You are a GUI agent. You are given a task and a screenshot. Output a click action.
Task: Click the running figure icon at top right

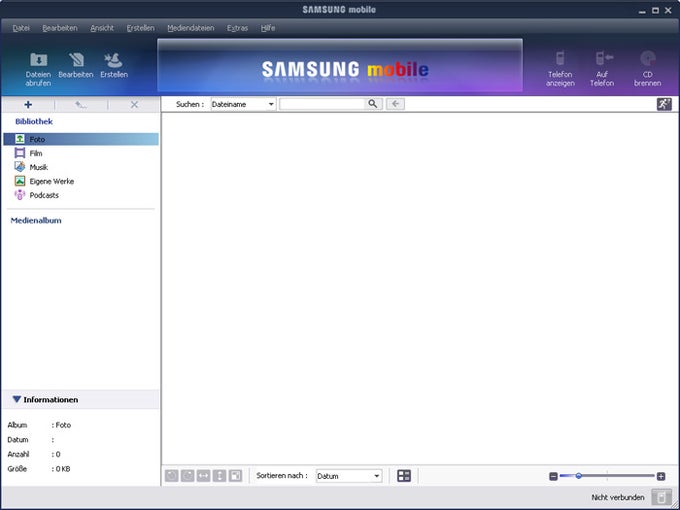click(664, 104)
